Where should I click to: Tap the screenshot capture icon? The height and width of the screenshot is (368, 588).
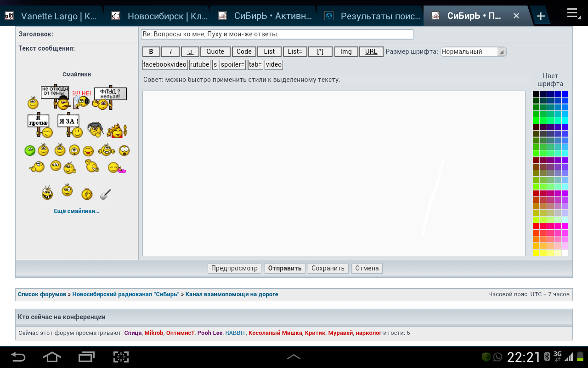pos(121,357)
